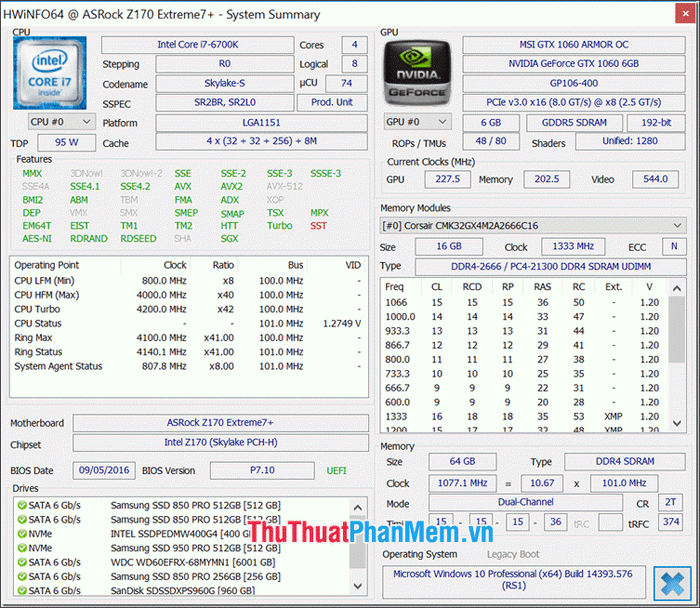Click the Dual-Channel mode field
The width and height of the screenshot is (700, 608).
tap(525, 502)
